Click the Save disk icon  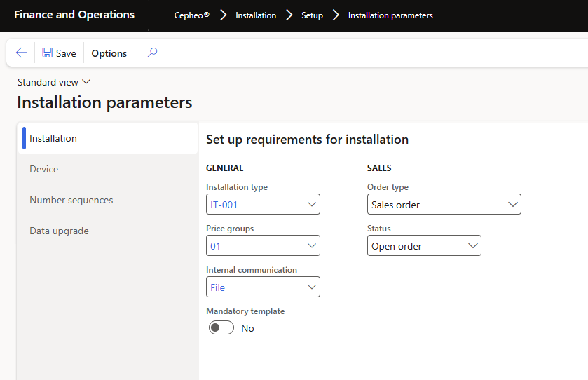[x=48, y=53]
